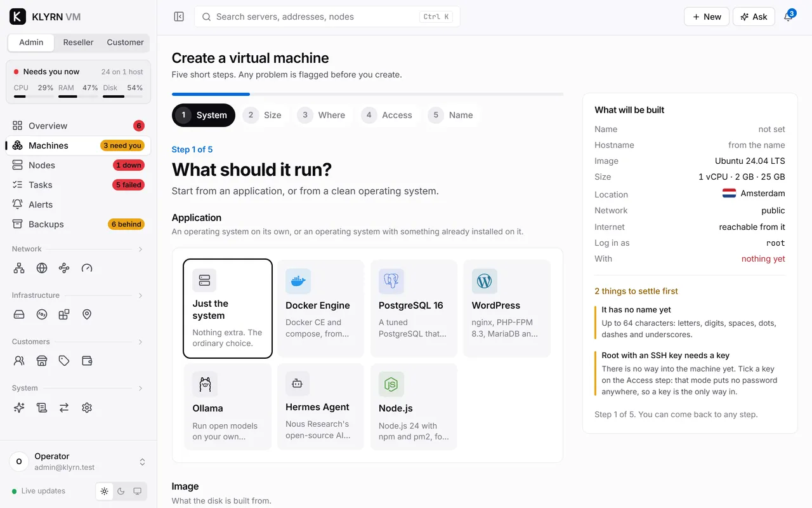
Task: Click the wizard step progress bar
Action: (367, 94)
